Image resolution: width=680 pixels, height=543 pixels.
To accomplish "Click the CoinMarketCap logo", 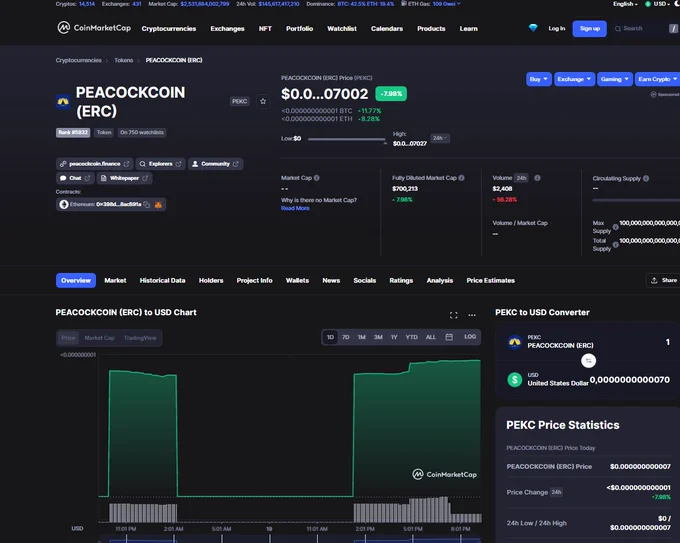I will 94,28.
